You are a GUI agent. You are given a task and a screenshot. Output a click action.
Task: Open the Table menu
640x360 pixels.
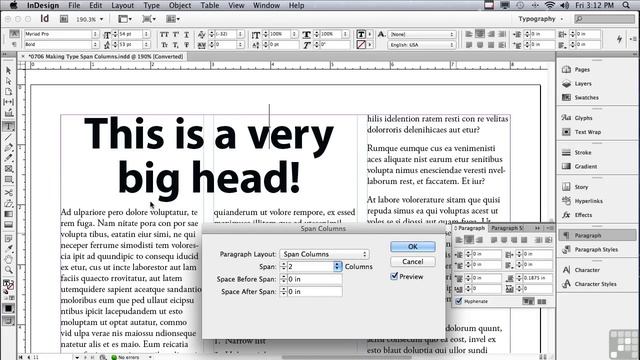pyautogui.click(x=209, y=5)
